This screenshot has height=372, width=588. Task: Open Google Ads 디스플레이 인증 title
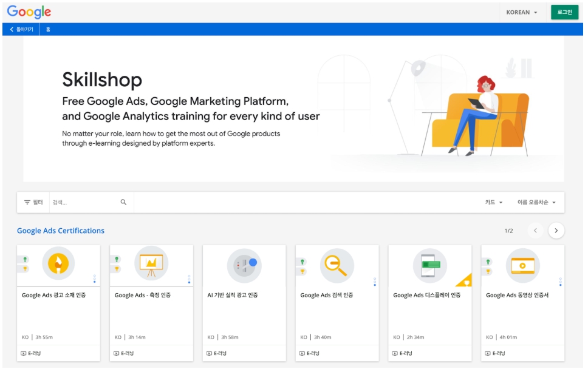427,295
